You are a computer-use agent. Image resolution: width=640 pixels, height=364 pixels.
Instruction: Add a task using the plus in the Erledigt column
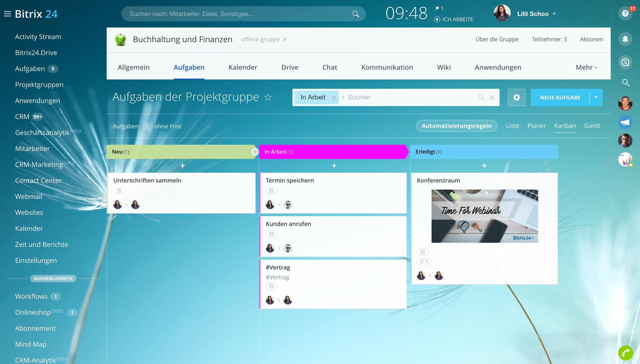pyautogui.click(x=484, y=166)
